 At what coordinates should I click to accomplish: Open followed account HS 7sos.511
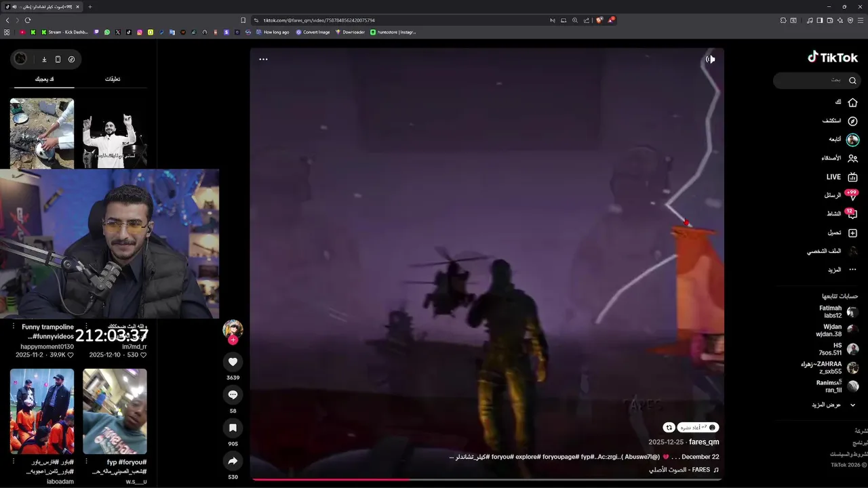[838, 349]
